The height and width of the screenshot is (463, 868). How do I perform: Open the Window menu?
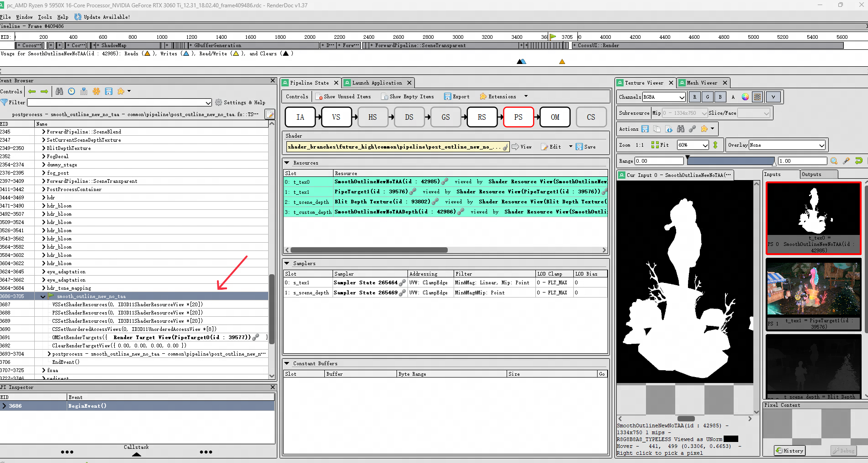(24, 17)
